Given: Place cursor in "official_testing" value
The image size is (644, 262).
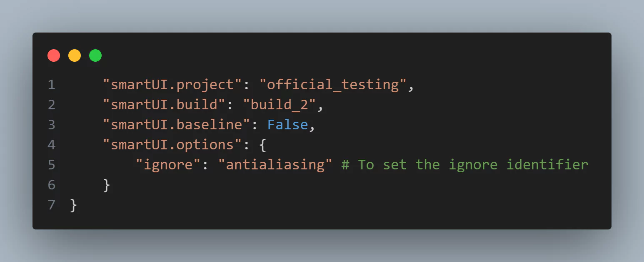Looking at the screenshot, I should coord(332,85).
